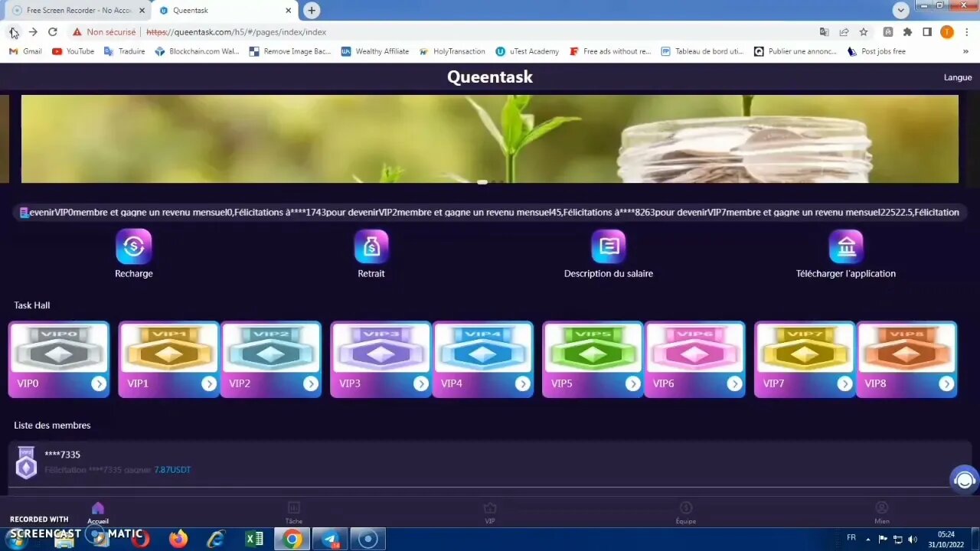Open a new browser tab
The height and width of the screenshot is (551, 980).
(311, 10)
